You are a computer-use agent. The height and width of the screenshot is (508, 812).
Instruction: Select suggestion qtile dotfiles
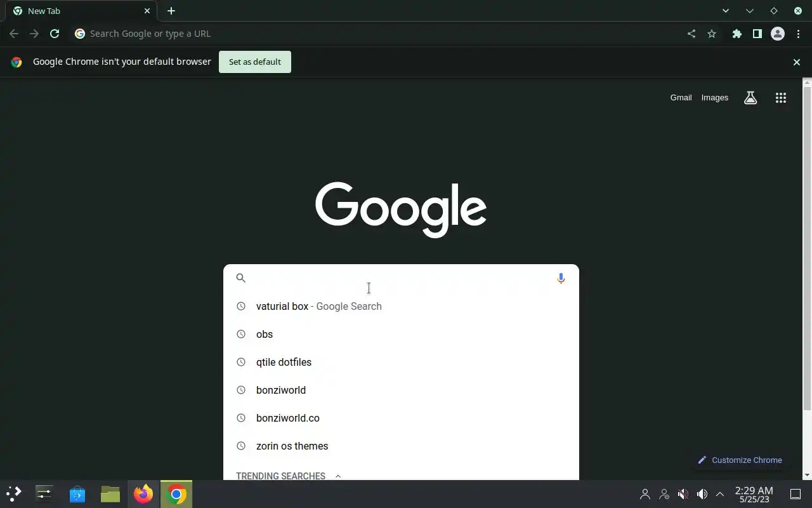pyautogui.click(x=401, y=362)
